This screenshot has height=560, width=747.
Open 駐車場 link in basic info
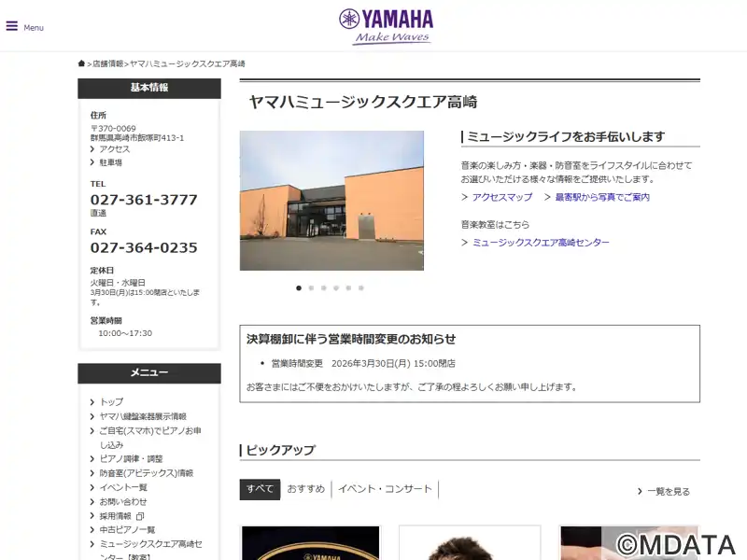pyautogui.click(x=110, y=162)
